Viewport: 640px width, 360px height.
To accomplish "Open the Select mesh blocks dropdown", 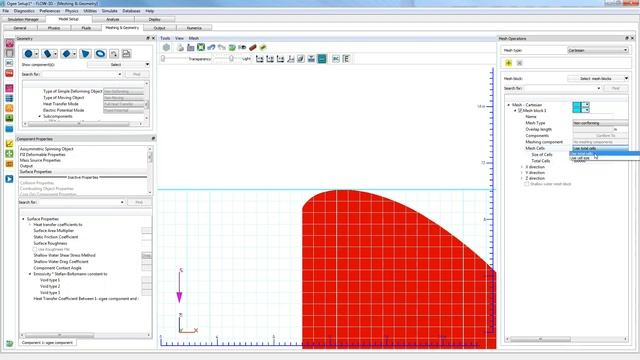I will 598,78.
